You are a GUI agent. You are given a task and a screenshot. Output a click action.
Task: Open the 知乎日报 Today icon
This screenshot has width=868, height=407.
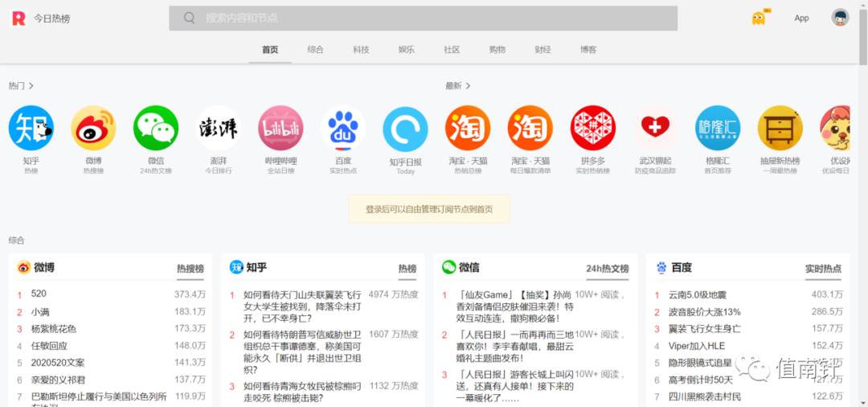[406, 129]
